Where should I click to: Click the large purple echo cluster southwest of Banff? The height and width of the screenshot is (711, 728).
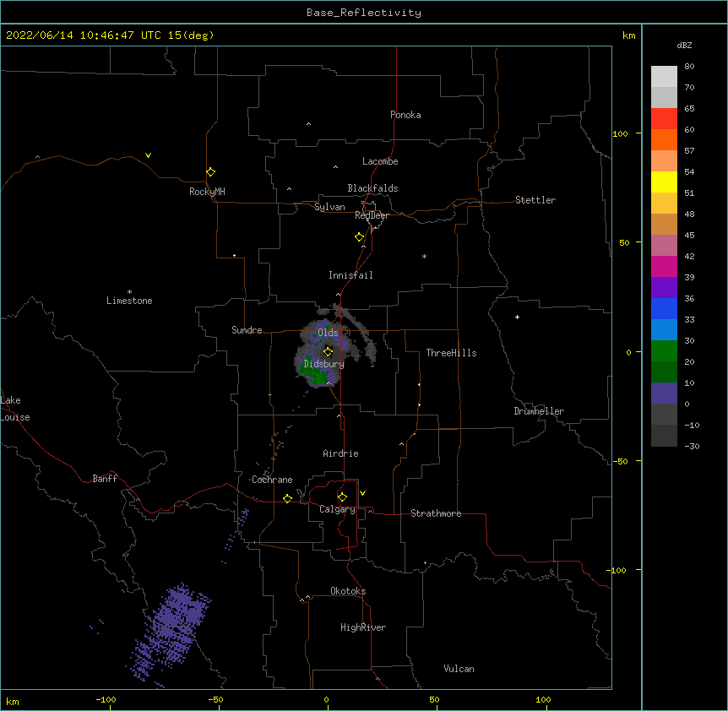(170, 633)
